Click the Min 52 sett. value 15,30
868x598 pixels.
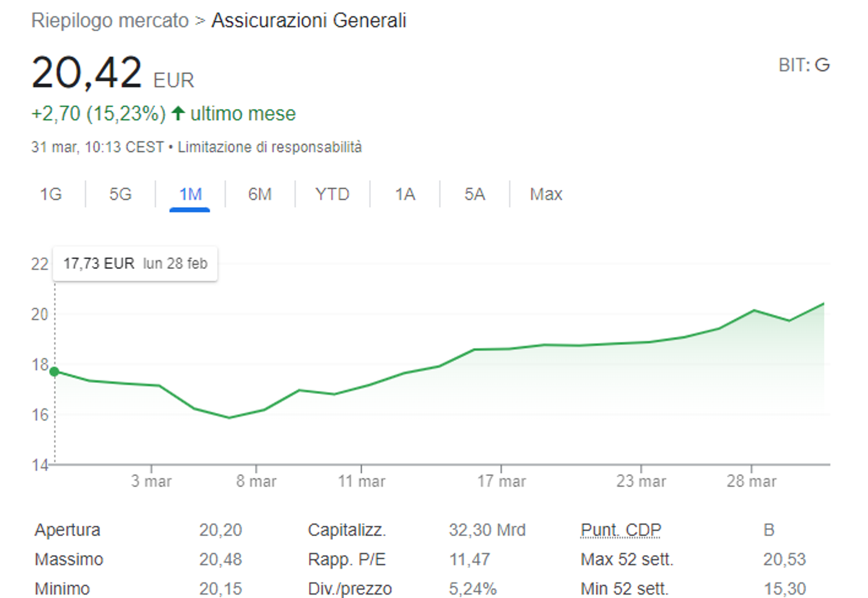pyautogui.click(x=785, y=589)
